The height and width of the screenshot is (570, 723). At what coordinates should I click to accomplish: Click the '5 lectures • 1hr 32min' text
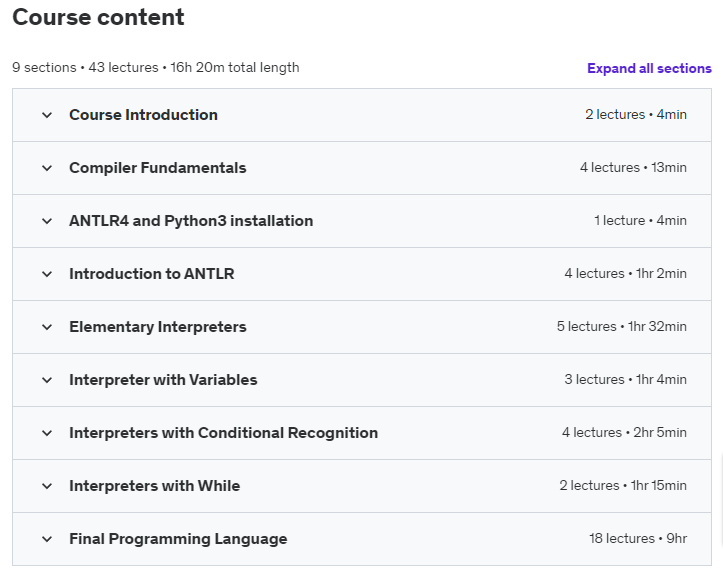(622, 327)
